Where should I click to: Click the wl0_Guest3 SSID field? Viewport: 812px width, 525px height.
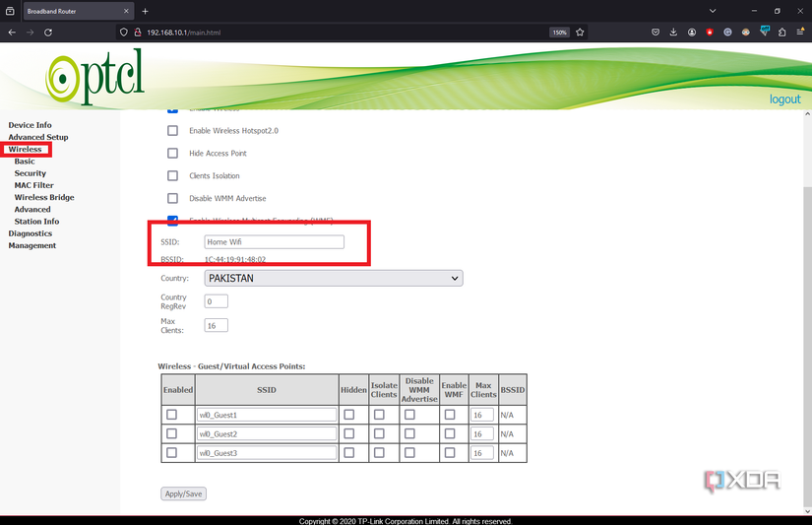[x=267, y=452]
